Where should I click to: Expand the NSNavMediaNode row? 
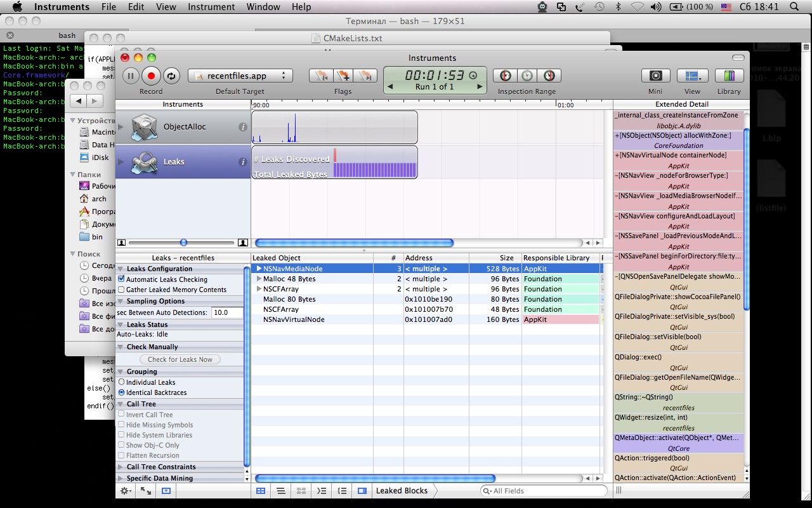(x=259, y=269)
